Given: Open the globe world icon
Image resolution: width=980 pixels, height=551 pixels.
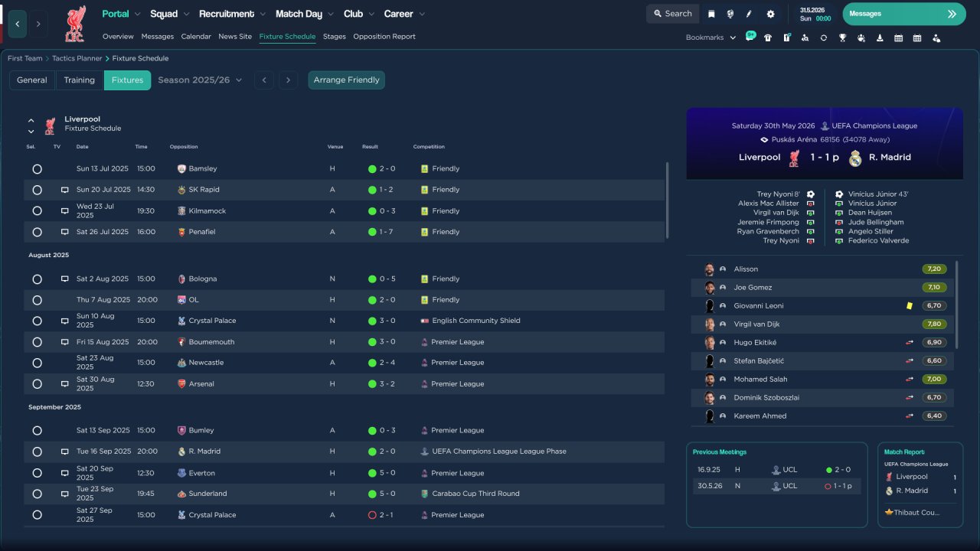Looking at the screenshot, I should (x=730, y=14).
